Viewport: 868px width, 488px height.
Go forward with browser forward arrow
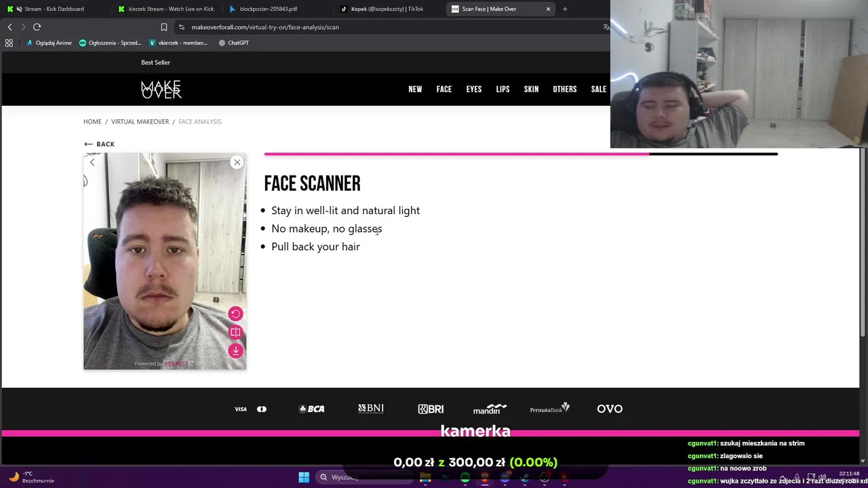tap(23, 27)
